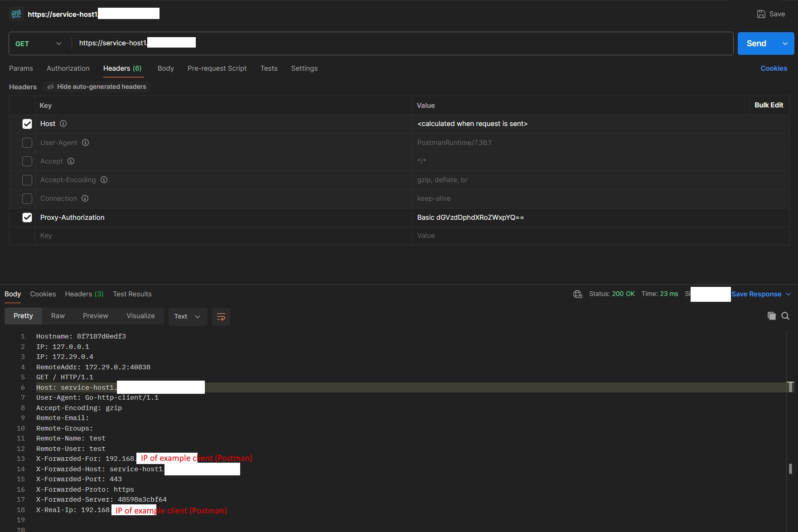Click Hide auto-generated headers button

(x=97, y=87)
